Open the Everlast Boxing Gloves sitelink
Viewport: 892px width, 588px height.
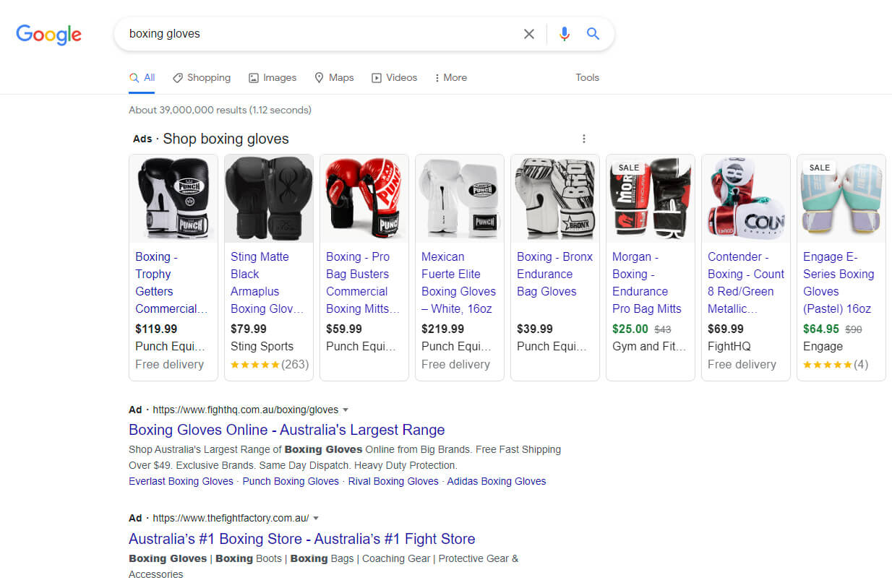[181, 481]
